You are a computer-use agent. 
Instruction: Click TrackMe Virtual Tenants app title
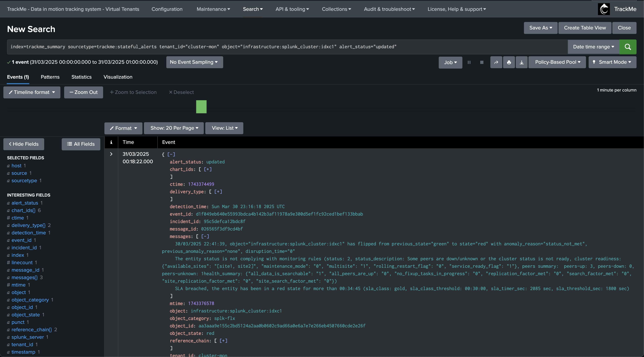point(73,9)
